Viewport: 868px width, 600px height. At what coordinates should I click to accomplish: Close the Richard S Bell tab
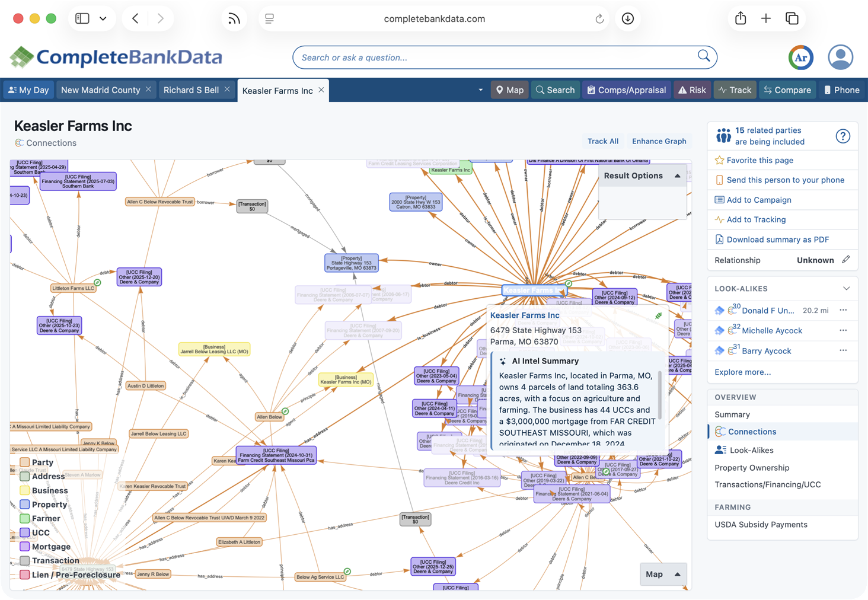[227, 90]
